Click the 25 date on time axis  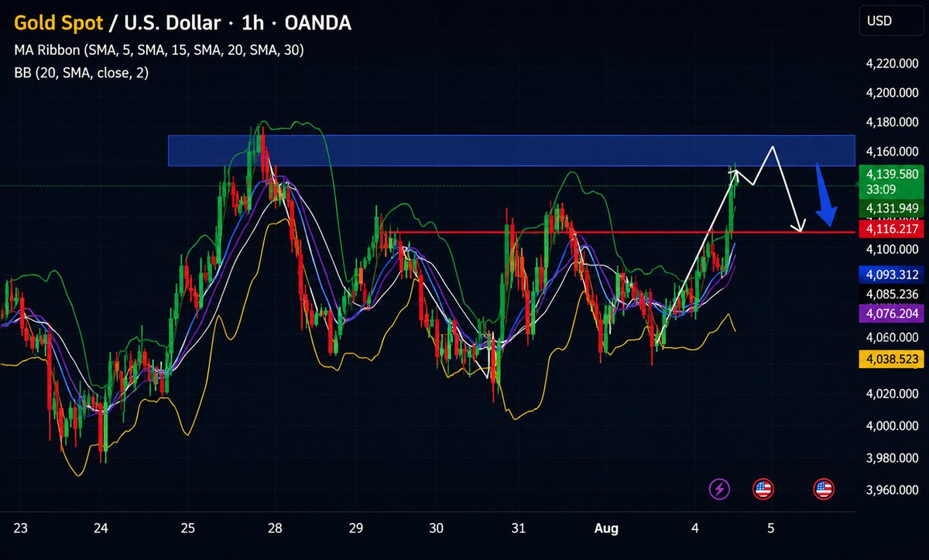coord(188,529)
